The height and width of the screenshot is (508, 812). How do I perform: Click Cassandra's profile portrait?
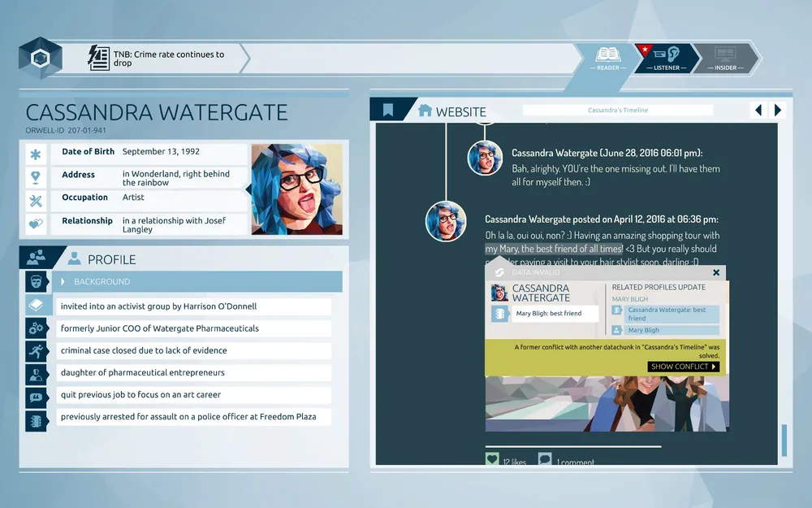[x=296, y=189]
